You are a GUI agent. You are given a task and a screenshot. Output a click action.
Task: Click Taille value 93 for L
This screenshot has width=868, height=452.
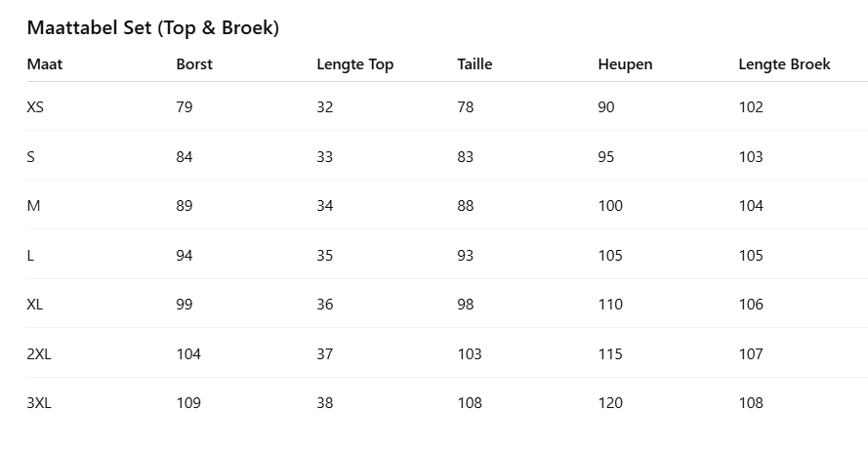point(466,255)
